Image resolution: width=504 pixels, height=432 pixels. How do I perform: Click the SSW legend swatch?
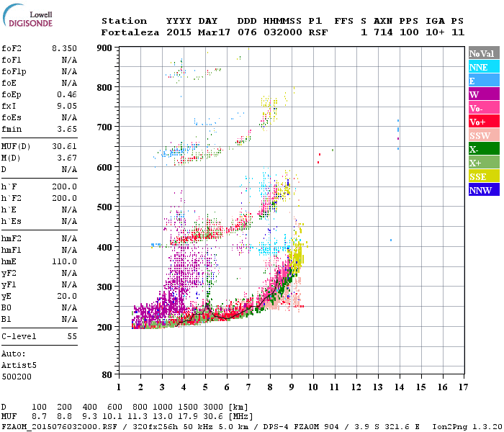[484, 135]
